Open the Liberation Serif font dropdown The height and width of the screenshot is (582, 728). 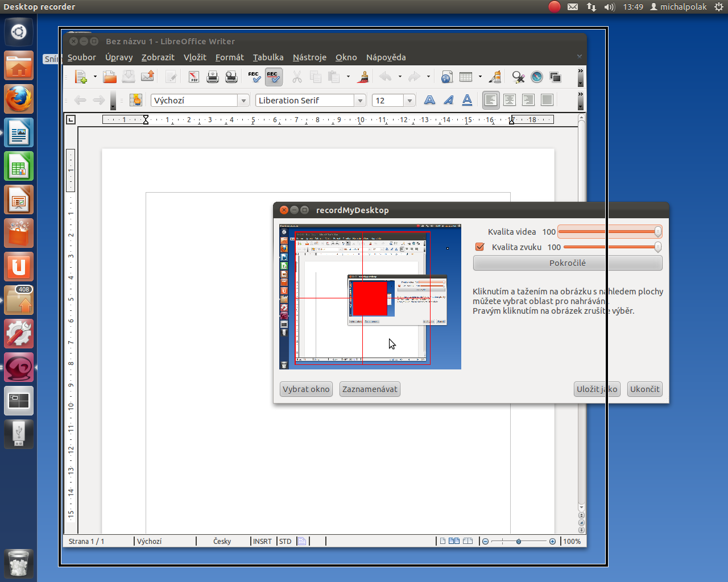(360, 100)
